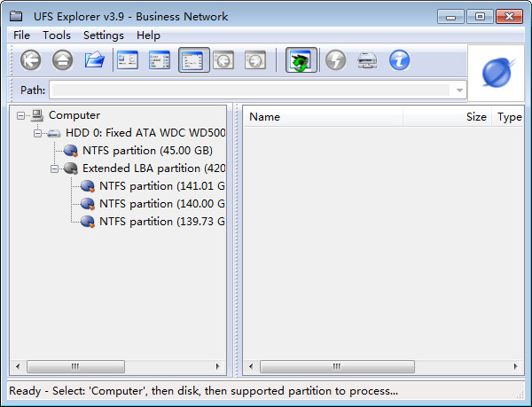Click the tree panel horizontal scrollbar thumb
The image size is (532, 407).
tap(75, 366)
